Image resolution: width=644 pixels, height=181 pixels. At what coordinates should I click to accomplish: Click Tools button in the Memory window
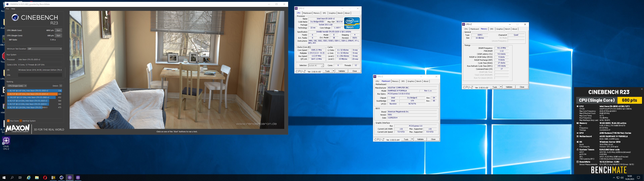click(x=495, y=87)
